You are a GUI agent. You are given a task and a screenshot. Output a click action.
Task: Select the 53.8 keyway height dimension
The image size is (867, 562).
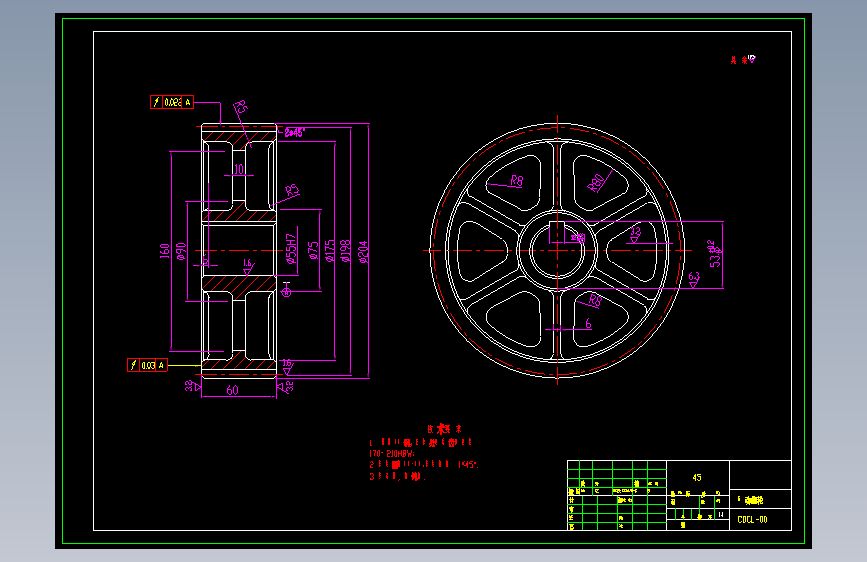coord(715,254)
